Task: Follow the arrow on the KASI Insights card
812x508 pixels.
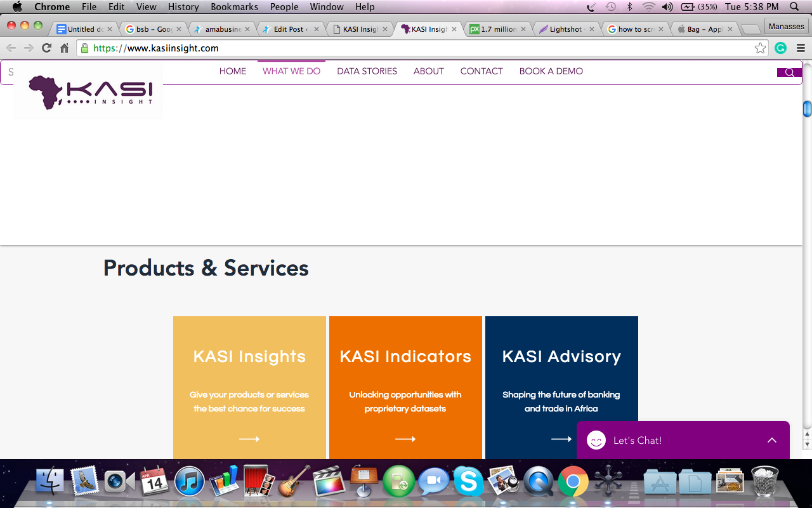Action: tap(249, 439)
